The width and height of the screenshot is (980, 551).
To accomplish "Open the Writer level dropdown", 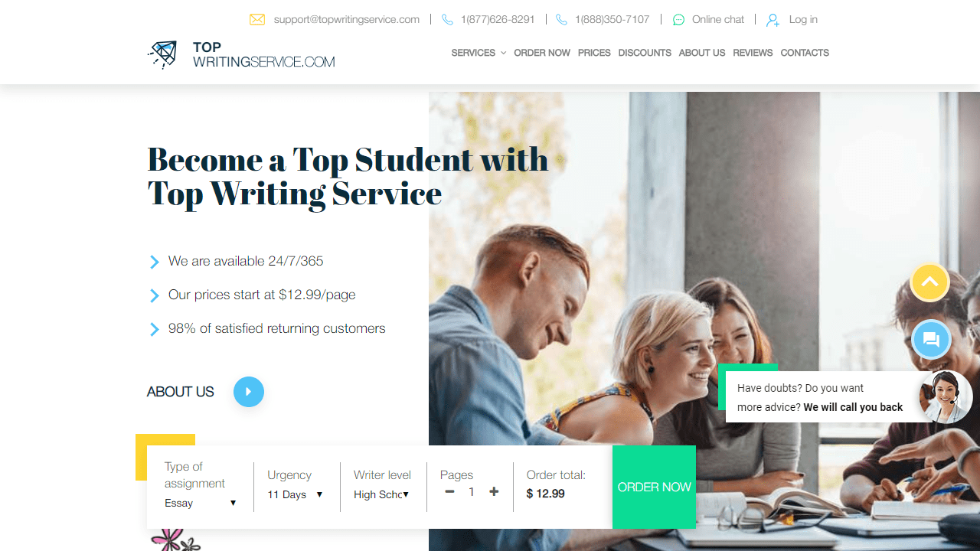I will click(x=381, y=494).
